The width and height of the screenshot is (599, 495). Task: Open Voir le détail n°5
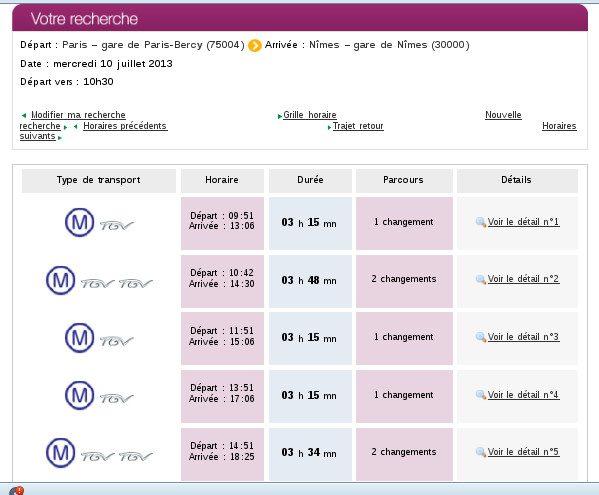(x=523, y=452)
